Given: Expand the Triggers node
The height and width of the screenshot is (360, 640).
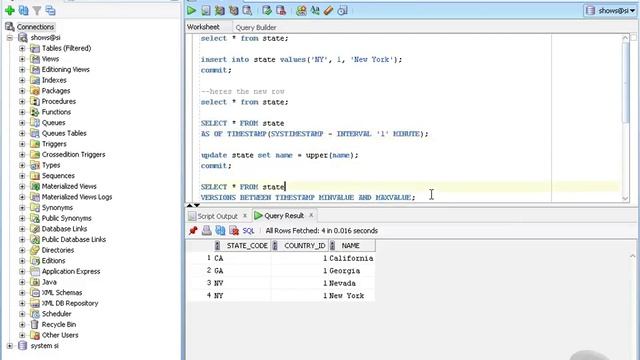Looking at the screenshot, I should pos(22,144).
